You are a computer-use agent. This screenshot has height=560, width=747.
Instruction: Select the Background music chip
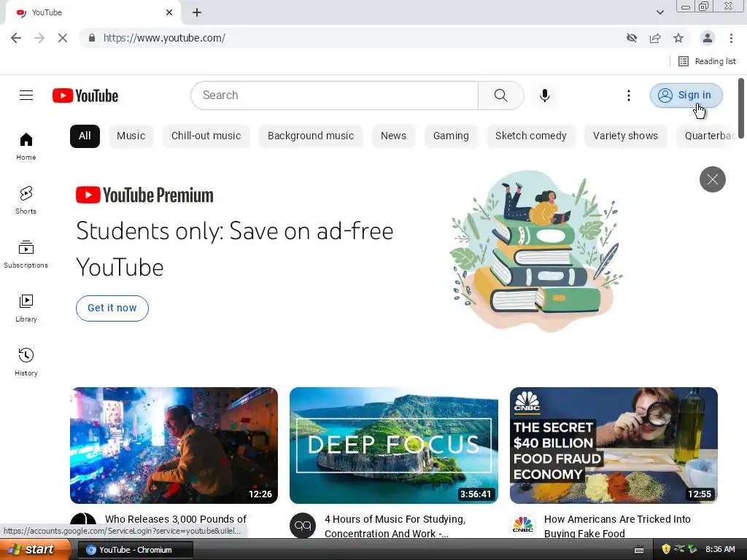pos(311,136)
